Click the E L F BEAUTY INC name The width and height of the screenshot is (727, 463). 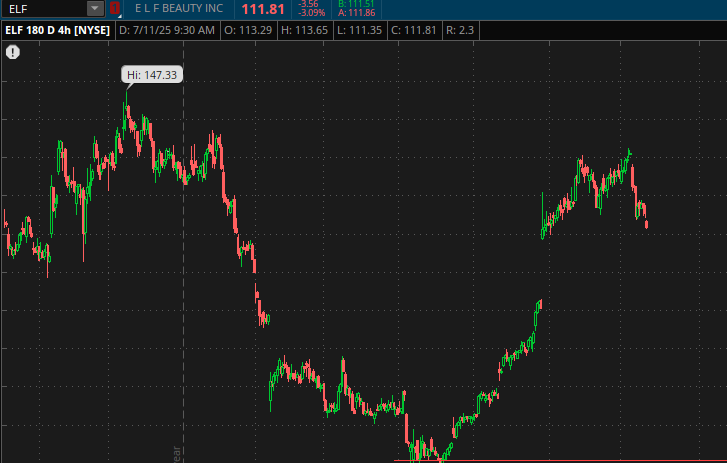(x=179, y=8)
